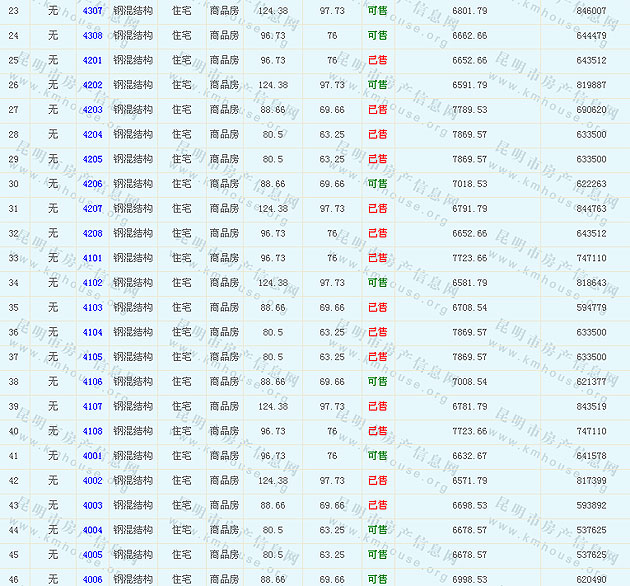This screenshot has width=630, height=586.
Task: Select room 4202 link
Action: click(92, 85)
